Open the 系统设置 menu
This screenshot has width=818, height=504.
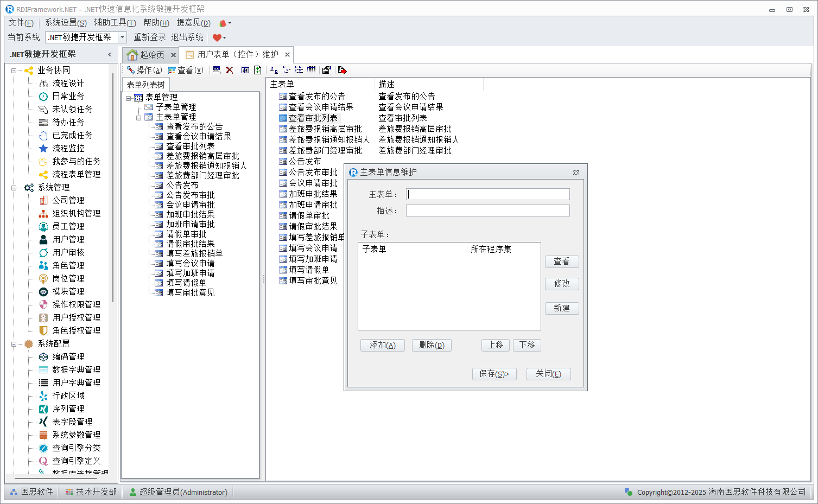tap(65, 23)
